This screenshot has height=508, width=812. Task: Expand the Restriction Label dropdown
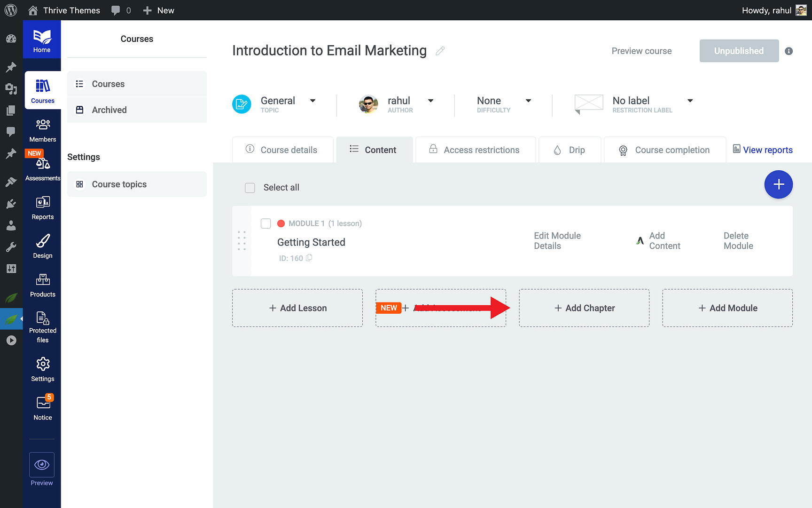[690, 101]
